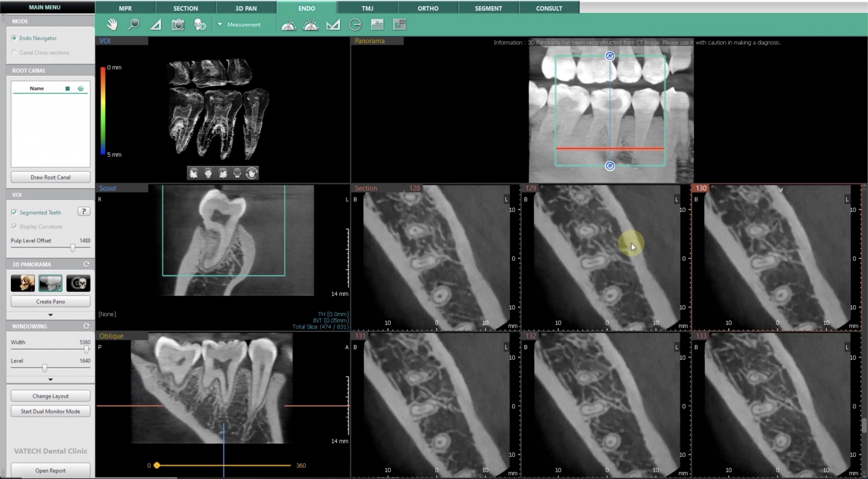
Task: Expand the 3D Panorama options arrow
Action: coord(50,315)
